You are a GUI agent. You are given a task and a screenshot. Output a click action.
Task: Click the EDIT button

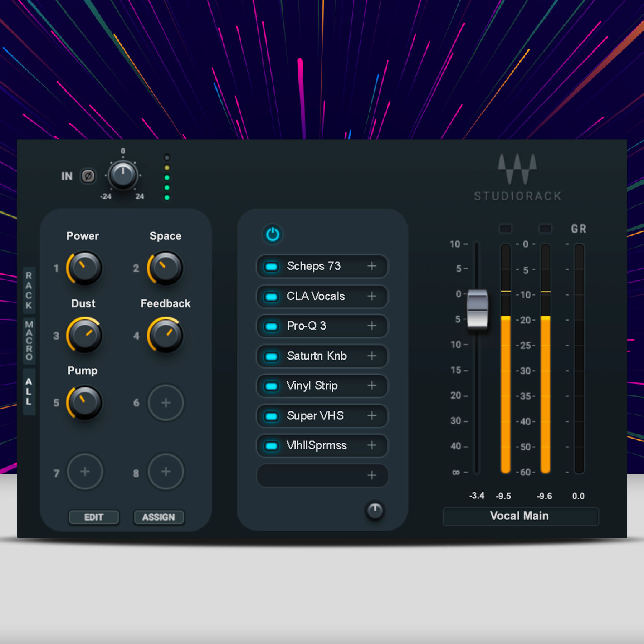click(x=93, y=517)
